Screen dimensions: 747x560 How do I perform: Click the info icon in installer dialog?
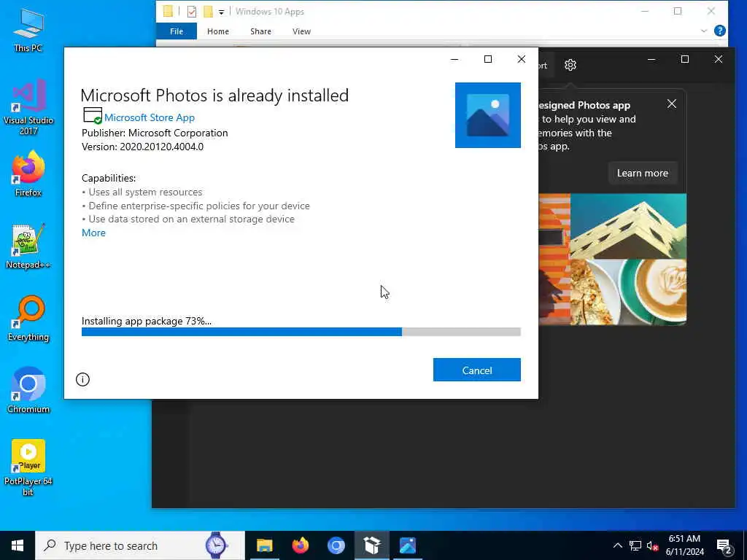click(82, 379)
